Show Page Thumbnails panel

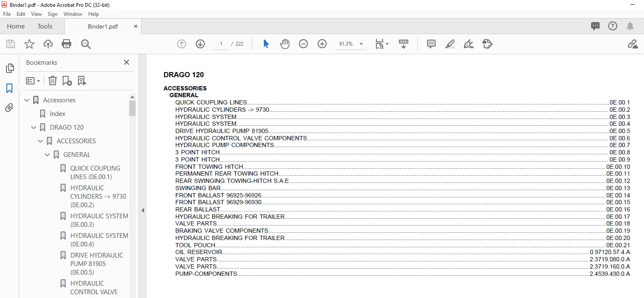click(x=9, y=68)
